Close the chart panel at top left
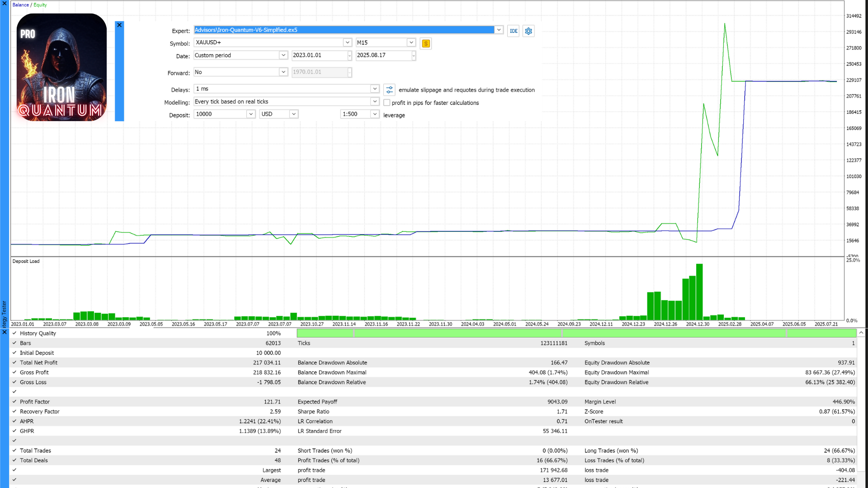 5,4
